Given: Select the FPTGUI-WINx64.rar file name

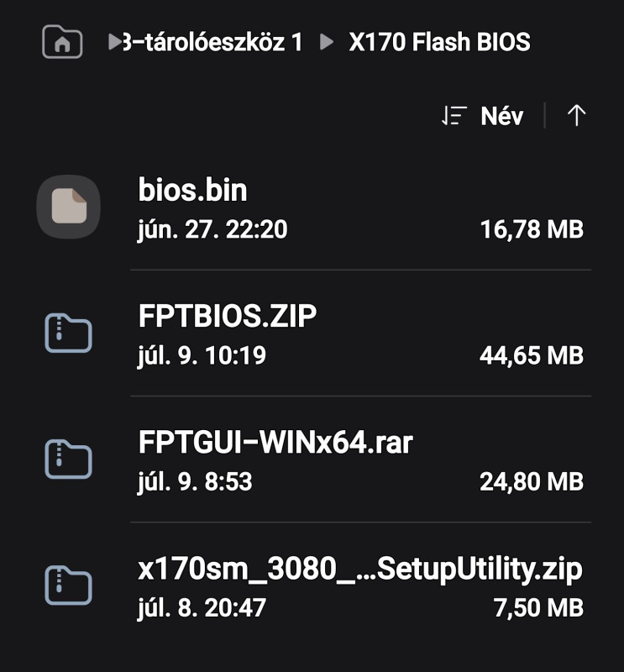Looking at the screenshot, I should point(275,442).
